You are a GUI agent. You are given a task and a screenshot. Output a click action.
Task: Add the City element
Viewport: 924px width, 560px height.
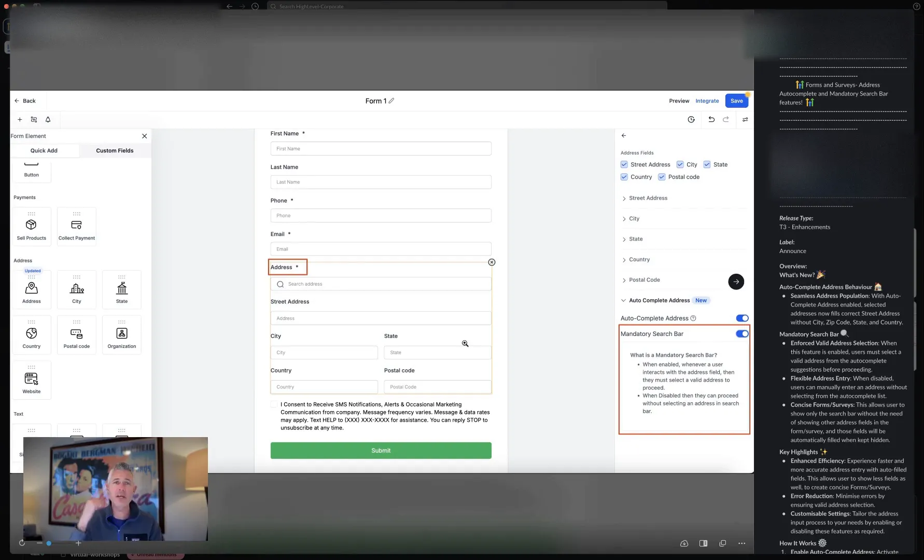point(77,289)
